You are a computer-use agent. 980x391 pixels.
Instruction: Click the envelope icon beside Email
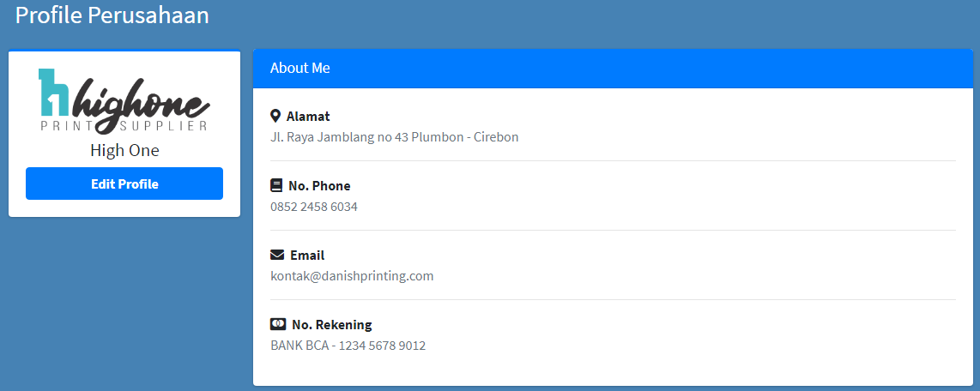point(277,255)
